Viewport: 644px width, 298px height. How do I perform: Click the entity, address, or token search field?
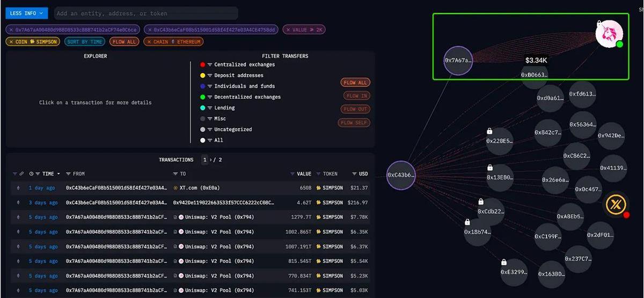point(145,13)
